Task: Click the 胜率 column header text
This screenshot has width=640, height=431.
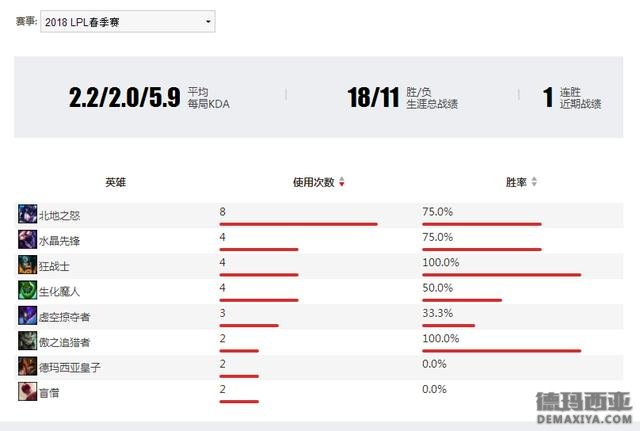Action: 516,182
